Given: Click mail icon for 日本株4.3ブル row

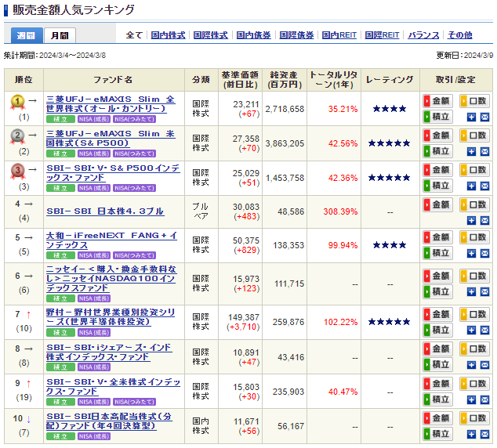Looking at the screenshot, I should tap(484, 221).
